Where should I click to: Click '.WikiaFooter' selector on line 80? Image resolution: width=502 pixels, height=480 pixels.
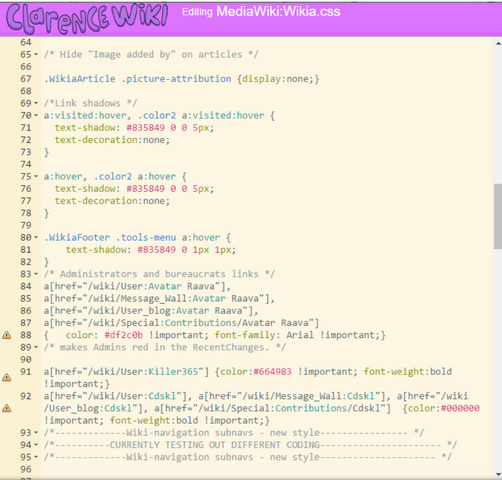(77, 238)
